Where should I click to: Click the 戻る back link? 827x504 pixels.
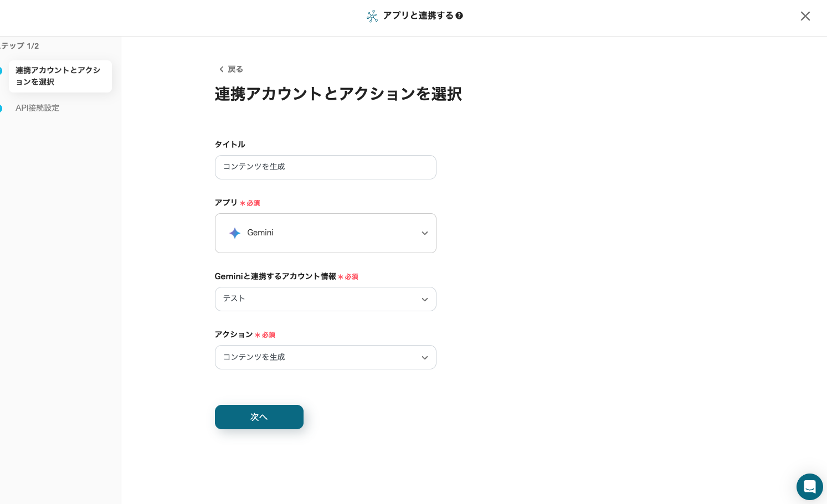click(235, 69)
